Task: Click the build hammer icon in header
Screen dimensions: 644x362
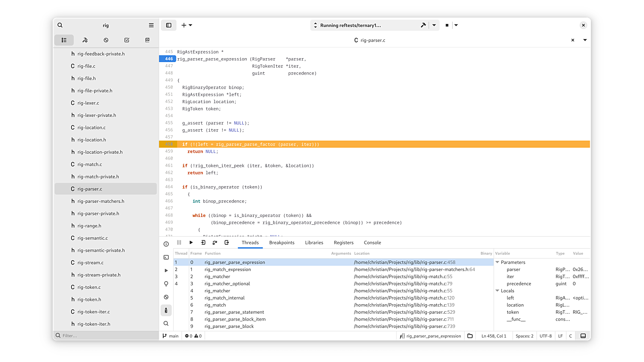Action: (x=423, y=25)
